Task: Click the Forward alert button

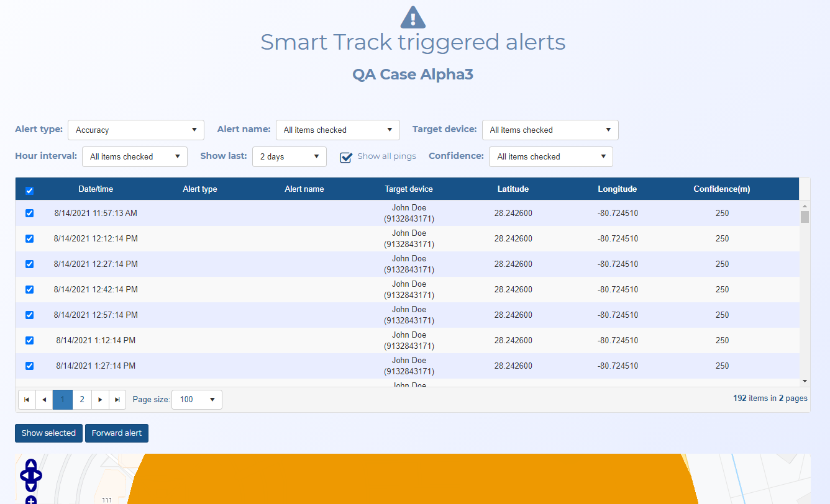Action: (117, 433)
